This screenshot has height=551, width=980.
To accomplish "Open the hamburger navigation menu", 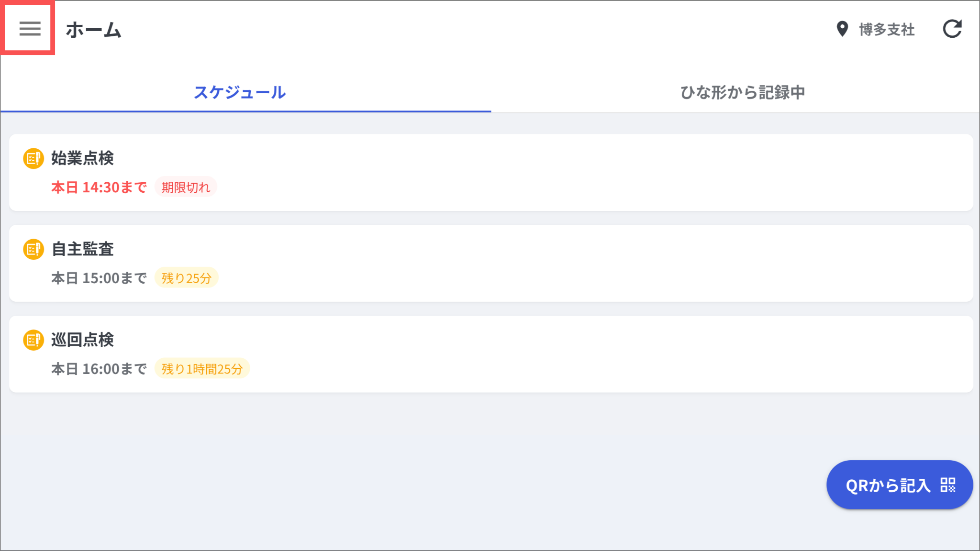I will (29, 29).
